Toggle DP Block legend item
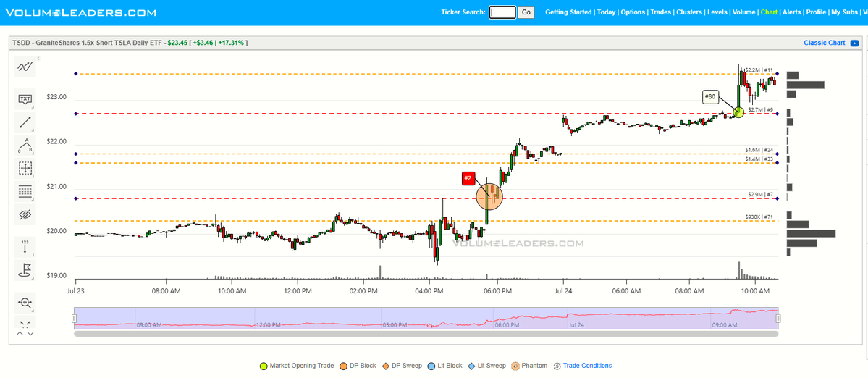The image size is (868, 378). (x=358, y=366)
